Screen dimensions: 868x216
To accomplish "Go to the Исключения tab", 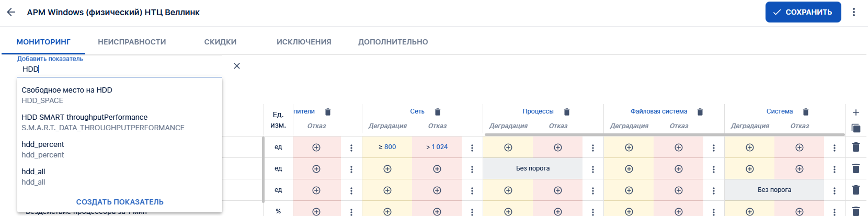I will pos(304,42).
